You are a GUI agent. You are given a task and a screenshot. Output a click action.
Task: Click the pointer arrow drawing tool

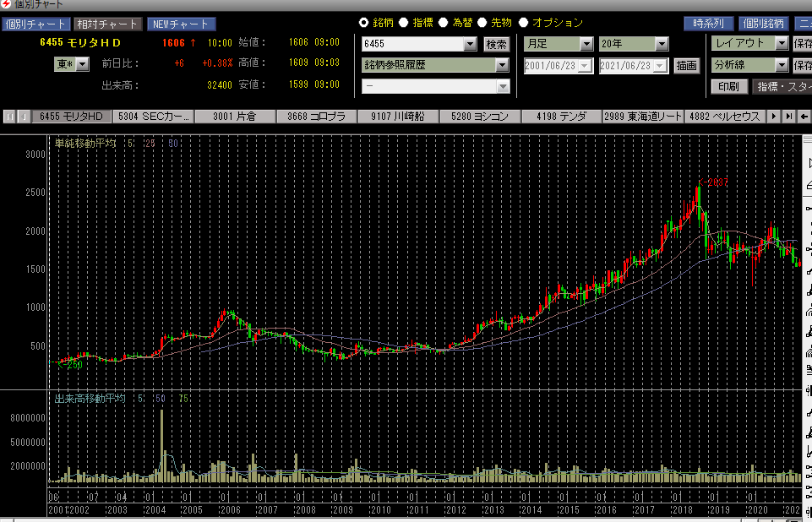[808, 161]
